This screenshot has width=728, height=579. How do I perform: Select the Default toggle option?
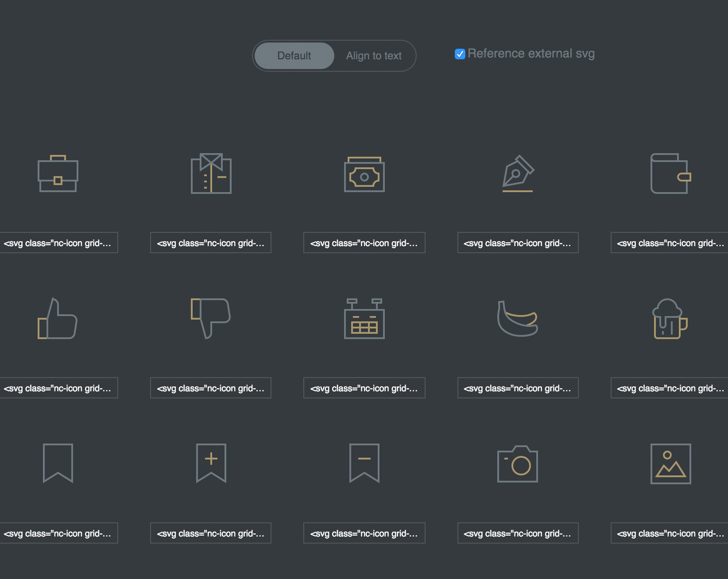tap(294, 56)
